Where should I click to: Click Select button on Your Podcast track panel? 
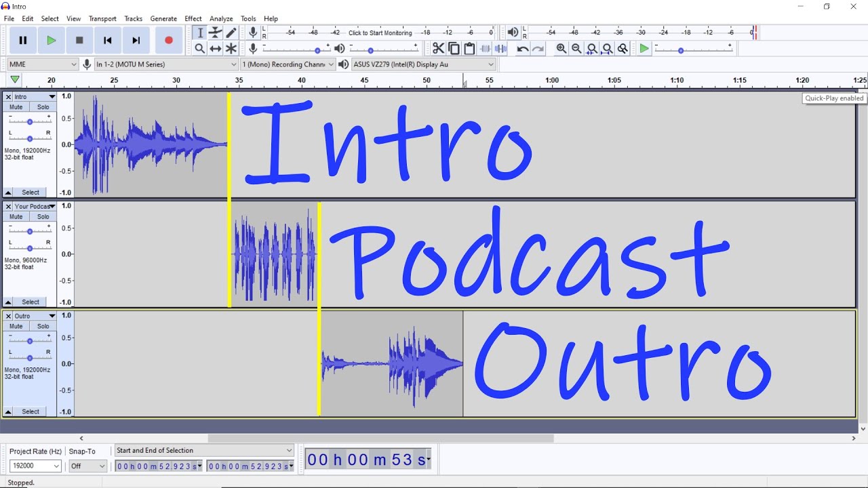31,302
